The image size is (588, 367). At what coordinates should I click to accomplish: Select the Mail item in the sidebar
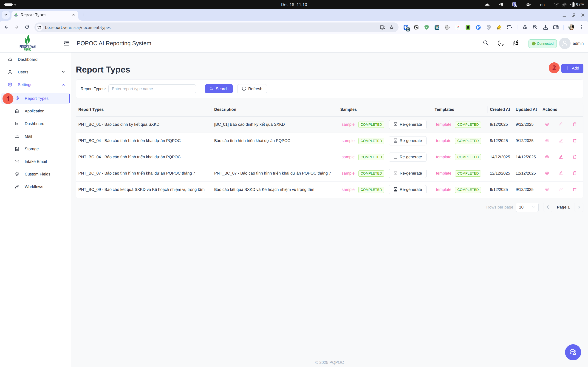(28, 136)
